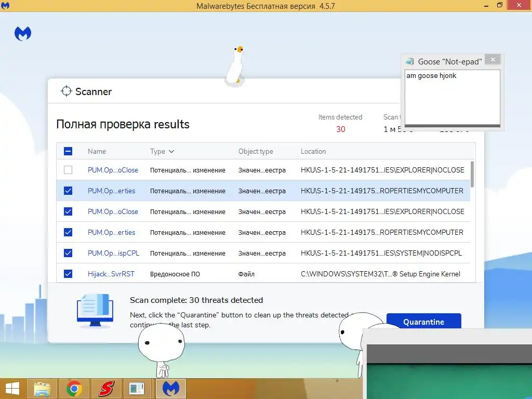Check the unchecked first PUM.Op...oClose row checkbox

tap(68, 170)
